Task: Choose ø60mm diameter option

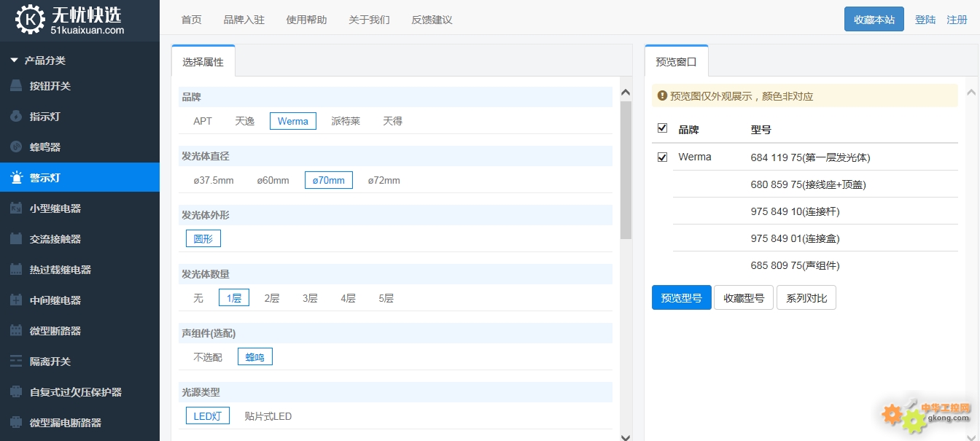Action: (273, 180)
